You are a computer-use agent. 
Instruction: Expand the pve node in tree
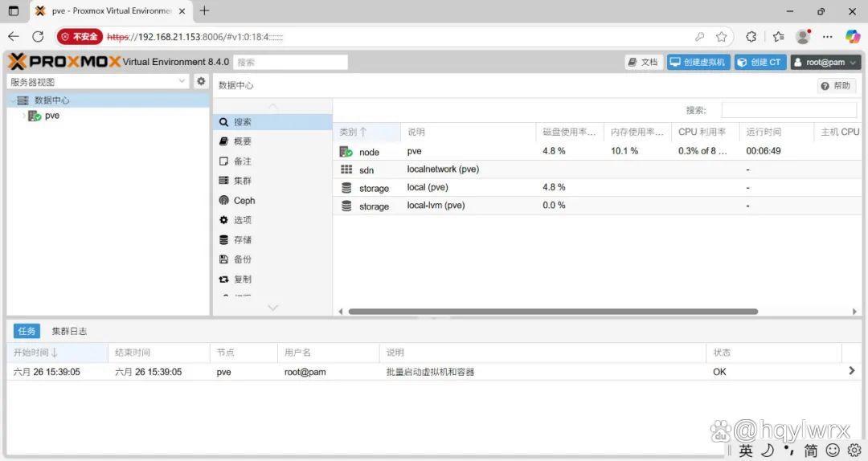pos(24,116)
